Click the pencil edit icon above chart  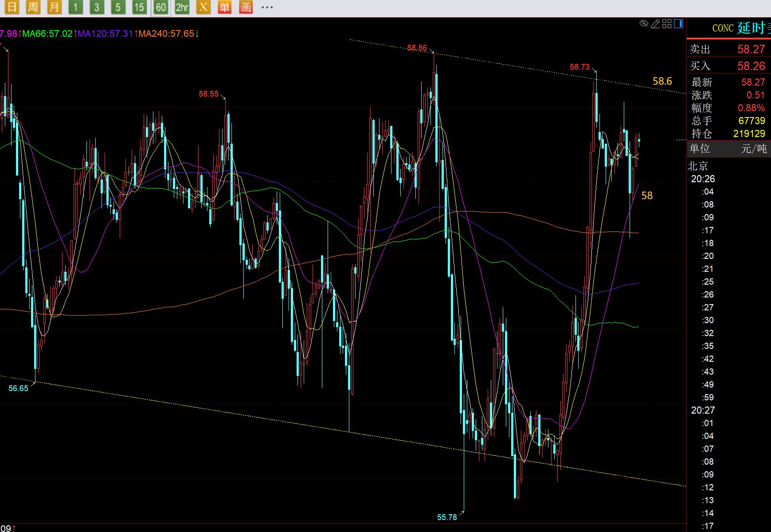pyautogui.click(x=655, y=23)
